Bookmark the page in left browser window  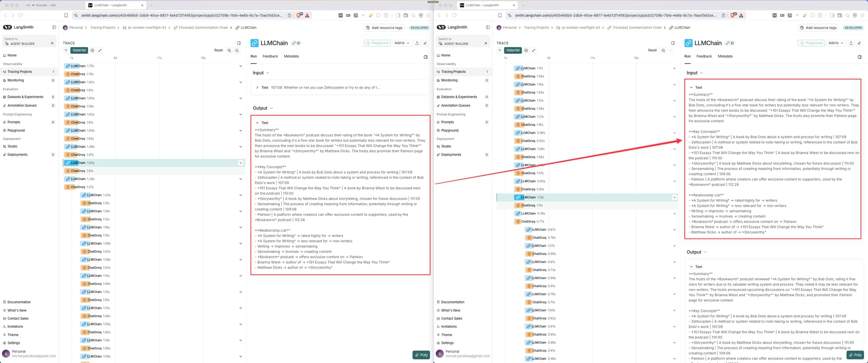point(66,15)
